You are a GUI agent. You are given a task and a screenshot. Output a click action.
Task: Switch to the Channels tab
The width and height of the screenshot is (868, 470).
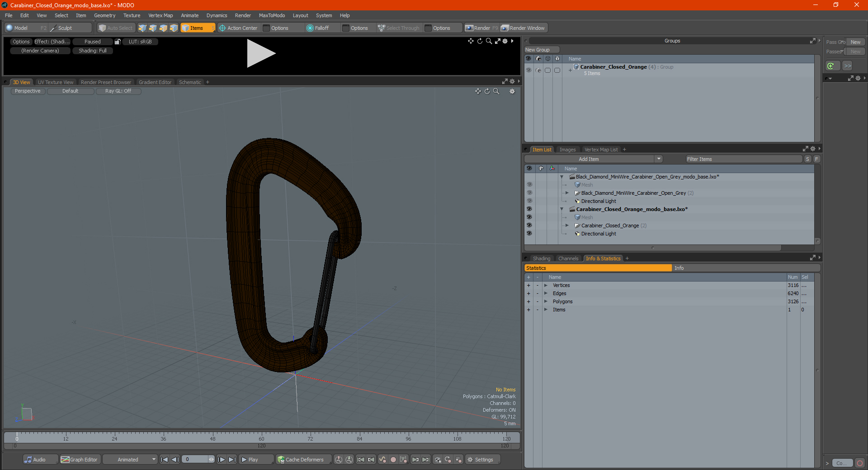click(x=568, y=258)
